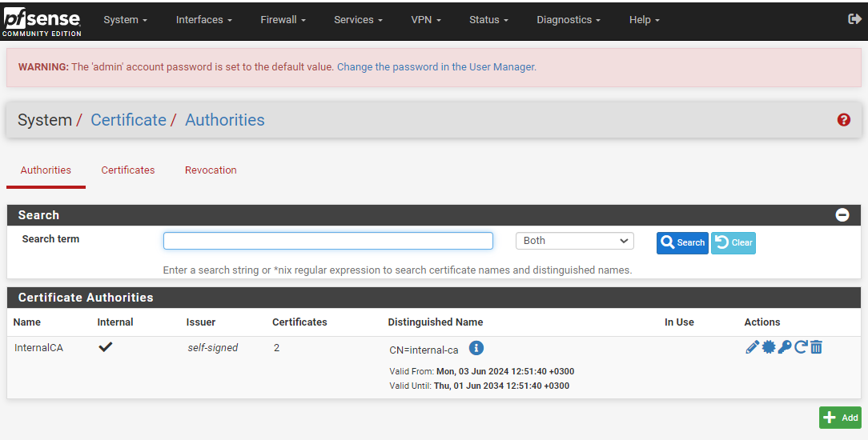
Task: Open the 'Both' search scope dropdown
Action: coord(574,241)
